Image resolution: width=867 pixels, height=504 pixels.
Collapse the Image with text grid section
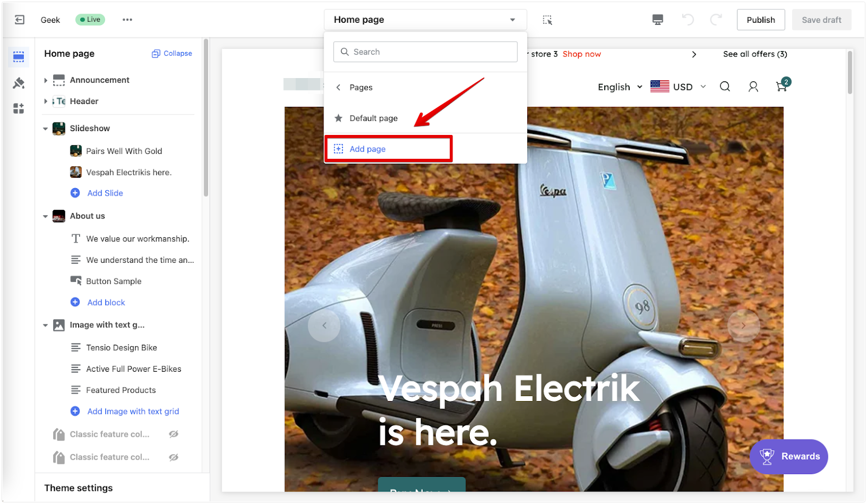(x=46, y=325)
